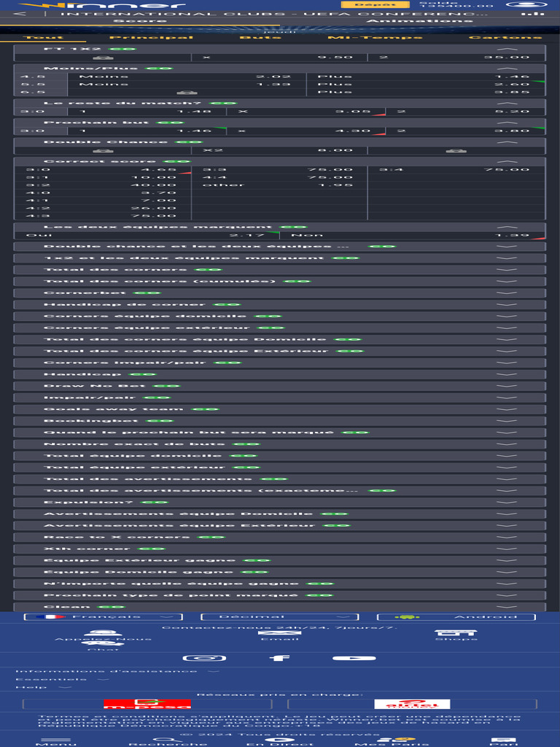Open the Shops icon

[x=446, y=634]
